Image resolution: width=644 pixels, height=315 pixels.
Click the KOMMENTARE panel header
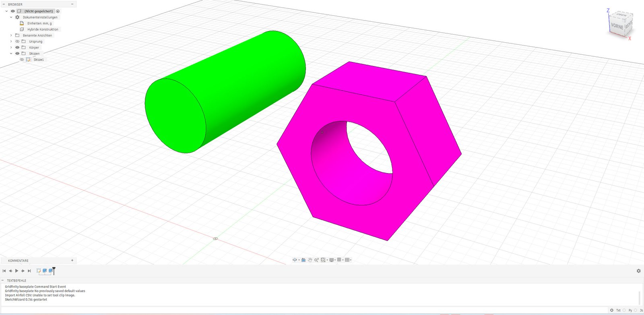38,260
